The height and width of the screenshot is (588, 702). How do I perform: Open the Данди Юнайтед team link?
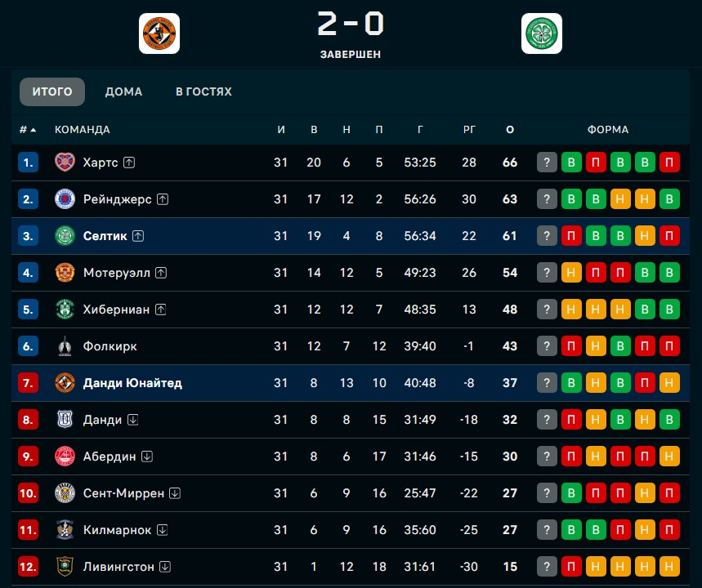(x=132, y=383)
